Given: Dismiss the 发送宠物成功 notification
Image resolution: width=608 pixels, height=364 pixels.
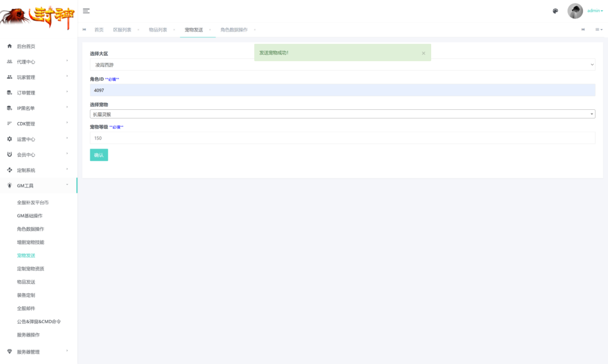Looking at the screenshot, I should [x=423, y=53].
